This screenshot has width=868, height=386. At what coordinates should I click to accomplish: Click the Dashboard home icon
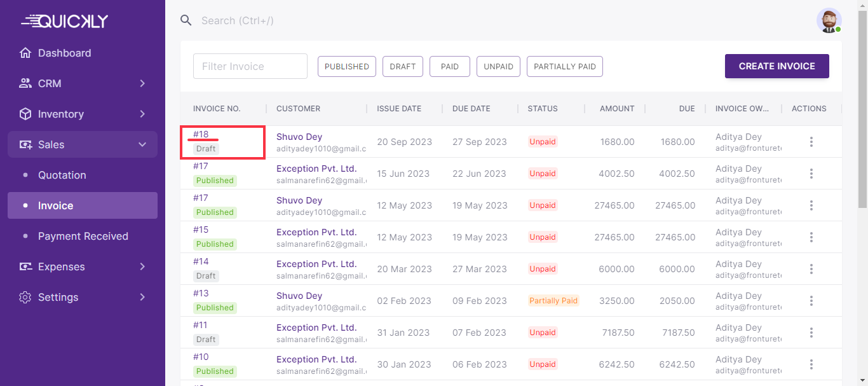(x=25, y=53)
